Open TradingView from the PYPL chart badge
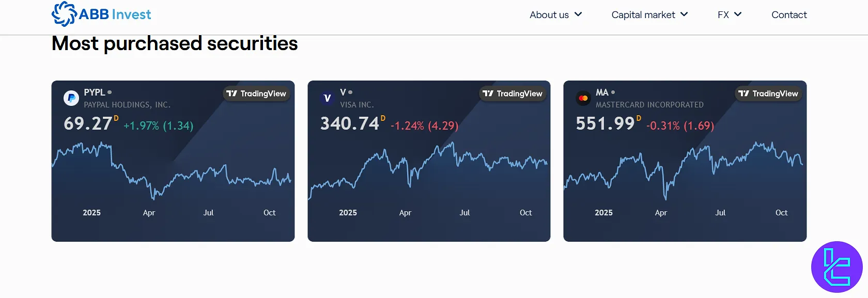The width and height of the screenshot is (868, 298). point(256,93)
